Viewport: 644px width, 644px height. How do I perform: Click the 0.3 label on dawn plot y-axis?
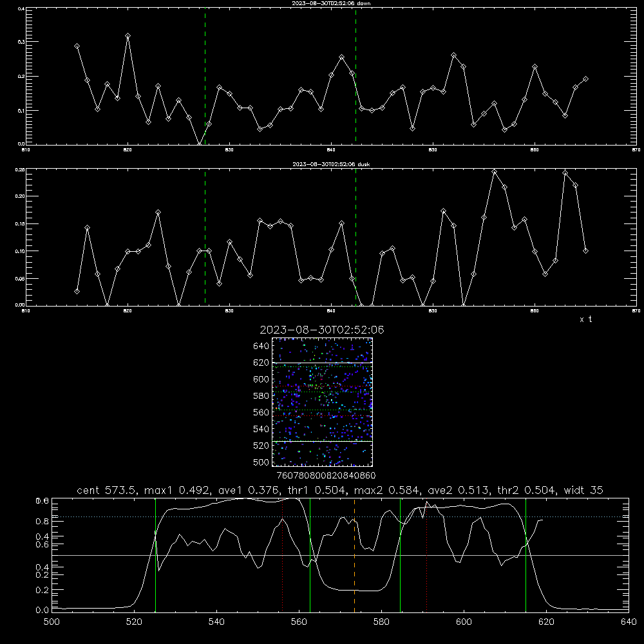(20, 42)
